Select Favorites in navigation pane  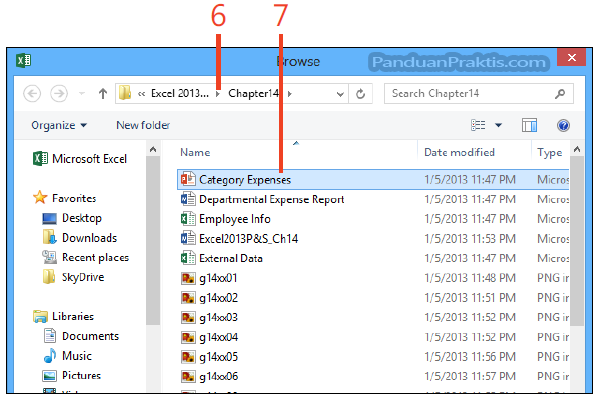(65, 198)
